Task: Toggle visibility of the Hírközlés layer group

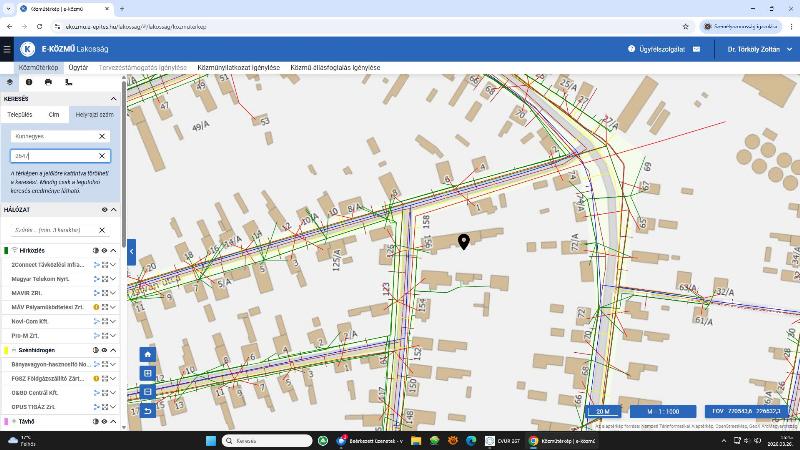Action: 104,250
